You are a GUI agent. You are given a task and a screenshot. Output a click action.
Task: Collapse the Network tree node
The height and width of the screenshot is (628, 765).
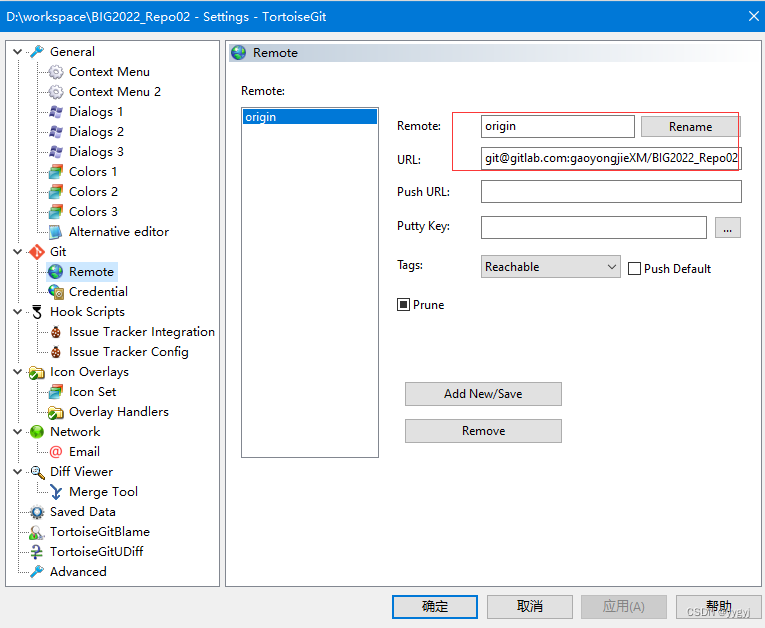[18, 432]
